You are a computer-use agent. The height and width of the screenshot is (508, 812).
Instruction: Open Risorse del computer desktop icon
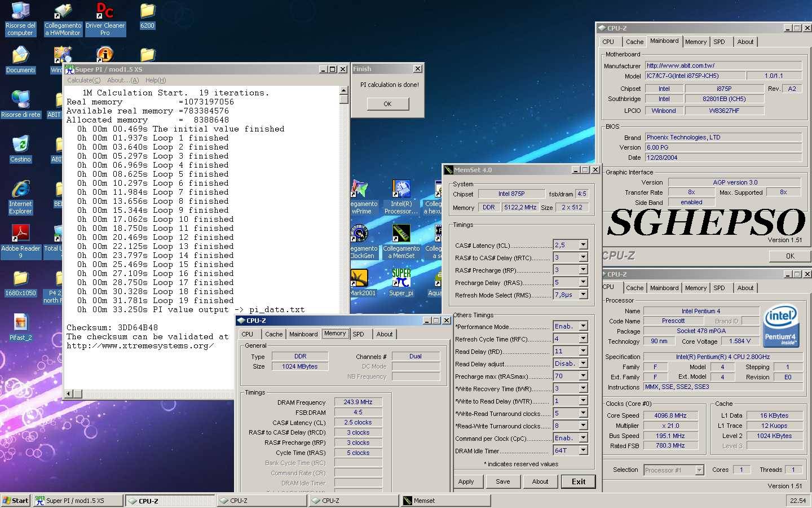(20, 19)
